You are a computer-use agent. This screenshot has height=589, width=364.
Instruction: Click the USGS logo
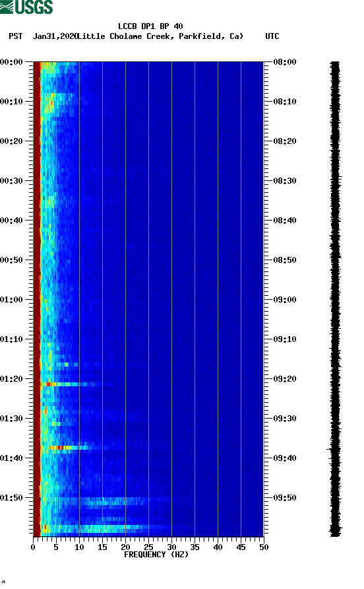(26, 7)
